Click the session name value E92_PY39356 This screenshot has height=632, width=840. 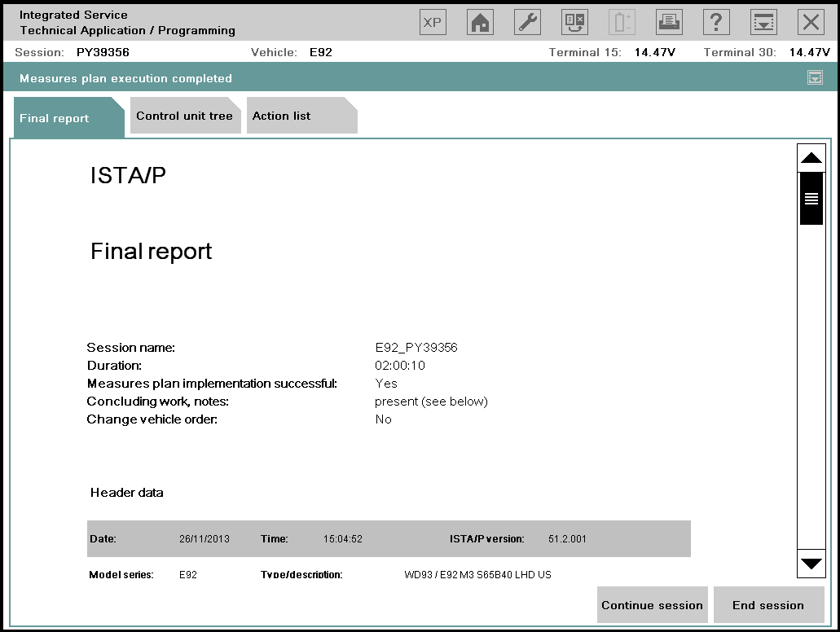[x=416, y=348]
